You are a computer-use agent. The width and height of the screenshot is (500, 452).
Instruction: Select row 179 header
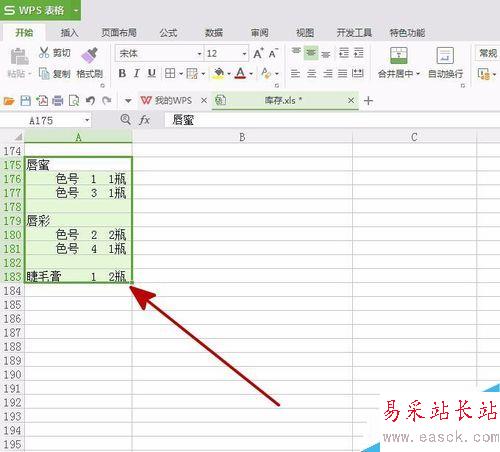(12, 221)
